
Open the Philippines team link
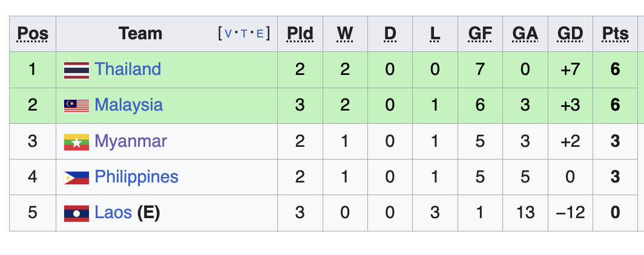pyautogui.click(x=136, y=177)
